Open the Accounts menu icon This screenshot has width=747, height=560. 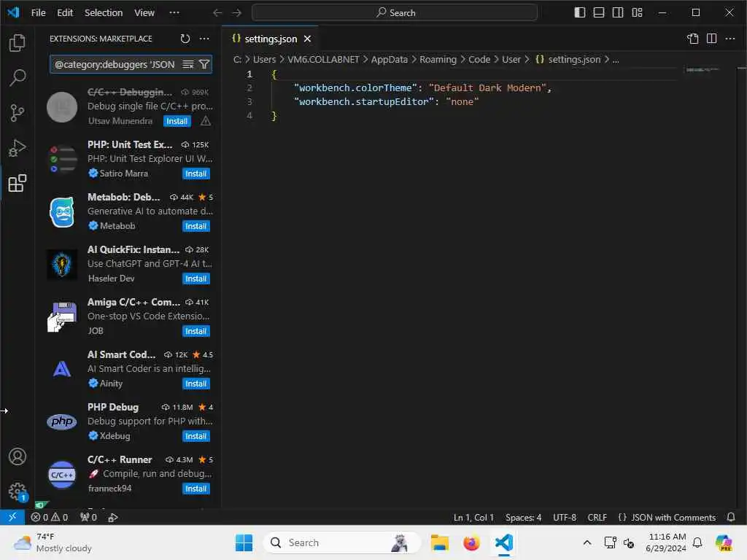[x=18, y=456]
